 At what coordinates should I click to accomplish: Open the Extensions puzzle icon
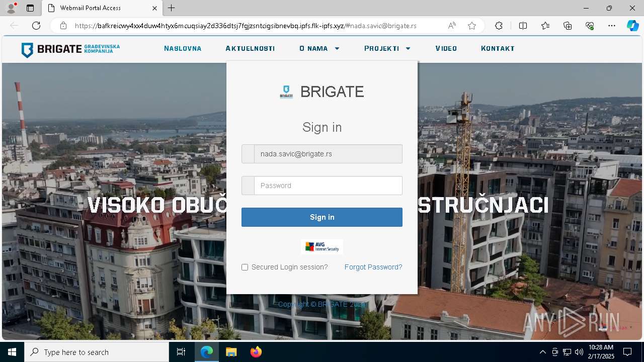(x=499, y=26)
